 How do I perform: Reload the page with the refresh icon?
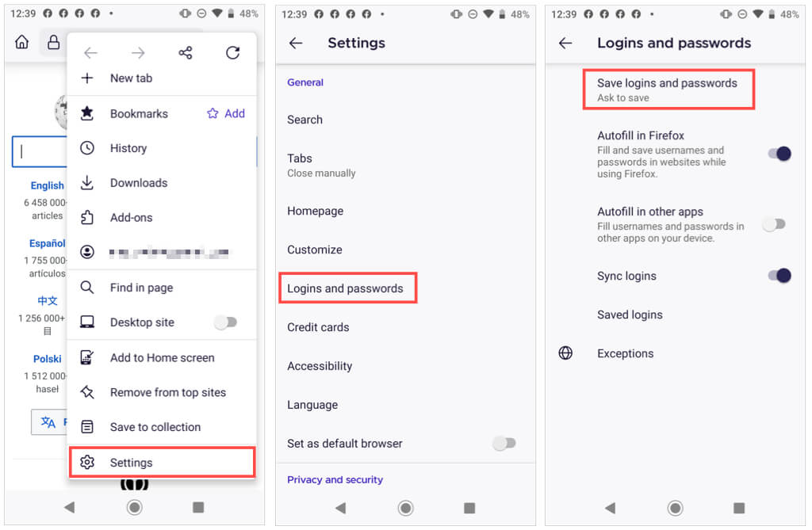tap(232, 52)
